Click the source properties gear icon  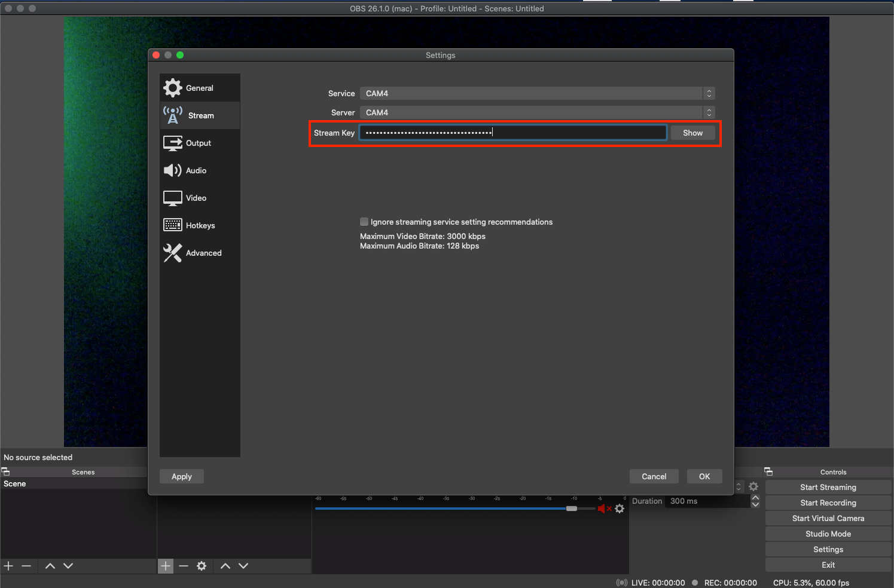[202, 566]
